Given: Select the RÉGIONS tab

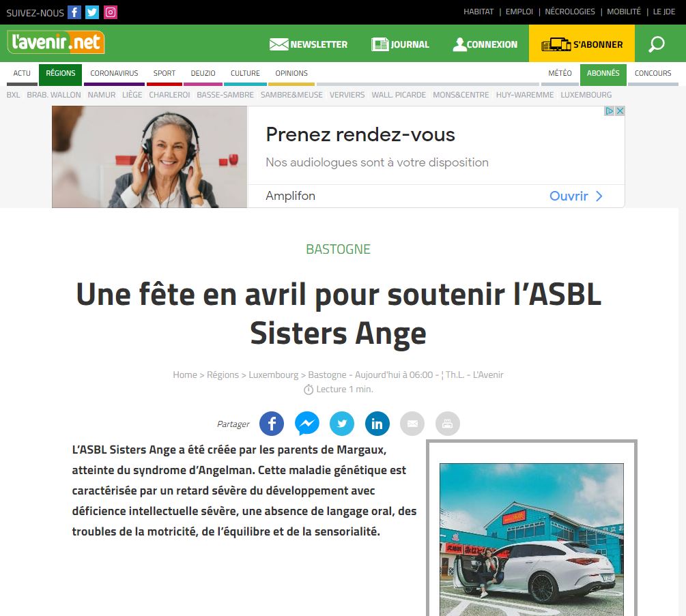Looking at the screenshot, I should (60, 74).
